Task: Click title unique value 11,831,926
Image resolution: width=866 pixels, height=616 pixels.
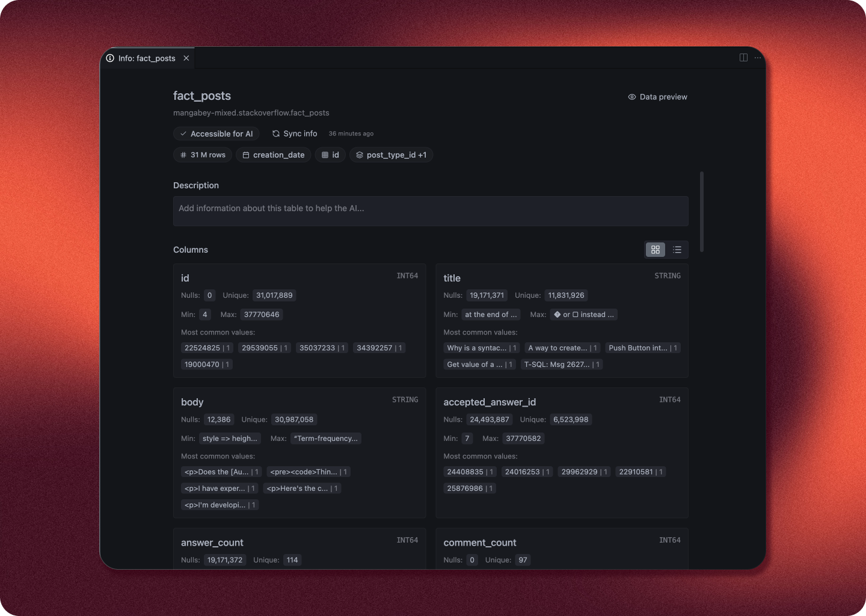Action: (x=567, y=295)
